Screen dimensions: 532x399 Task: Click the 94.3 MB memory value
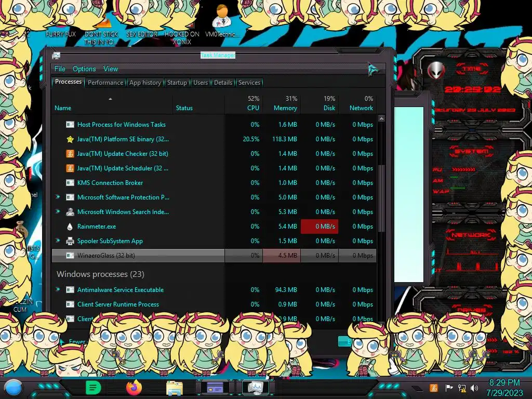coord(286,290)
